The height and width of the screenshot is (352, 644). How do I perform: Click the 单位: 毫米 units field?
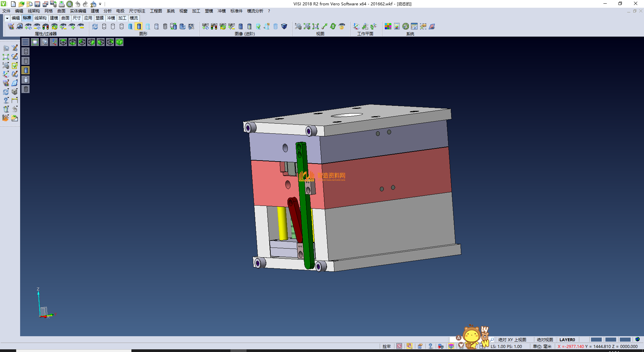(542, 346)
